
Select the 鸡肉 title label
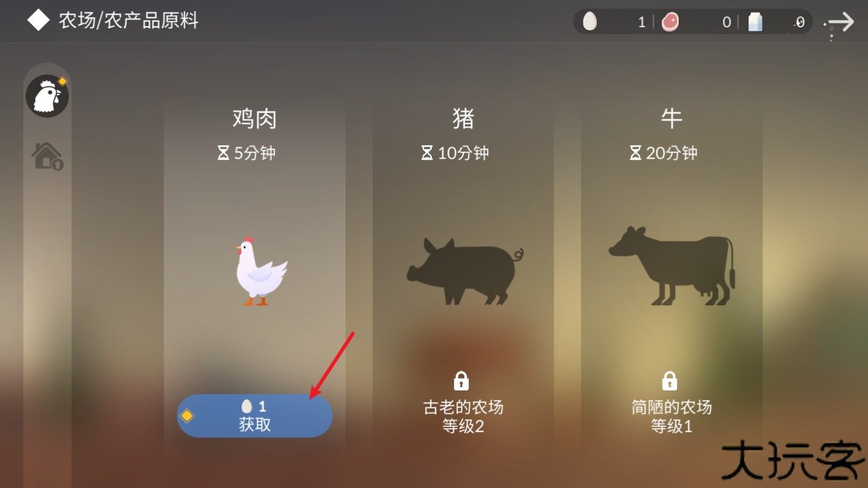(255, 118)
